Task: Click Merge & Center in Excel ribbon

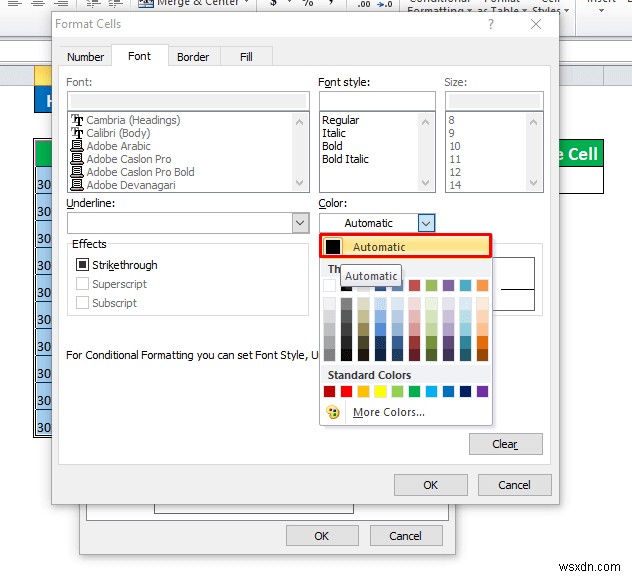Action: tap(193, 3)
